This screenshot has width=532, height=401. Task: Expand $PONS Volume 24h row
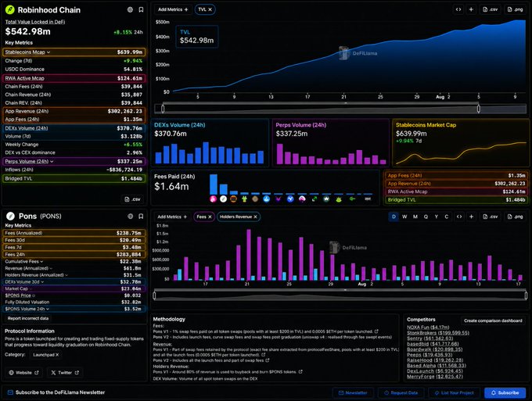pos(48,309)
